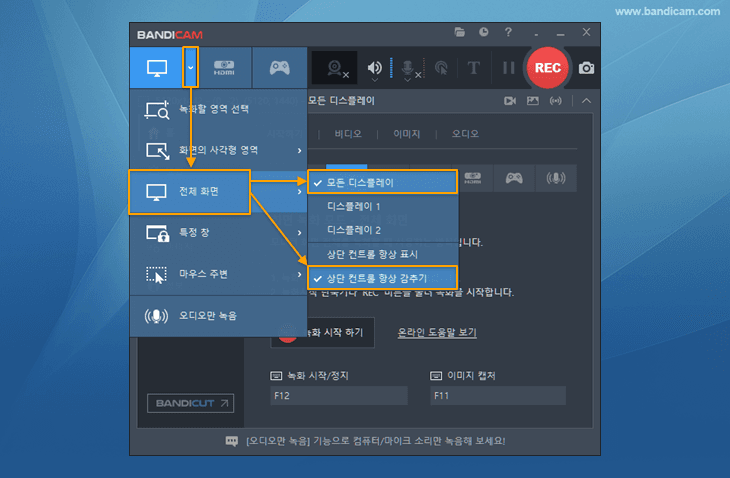Choose 녹화할 영역 선택 menu item
The image size is (730, 478).
[x=218, y=110]
